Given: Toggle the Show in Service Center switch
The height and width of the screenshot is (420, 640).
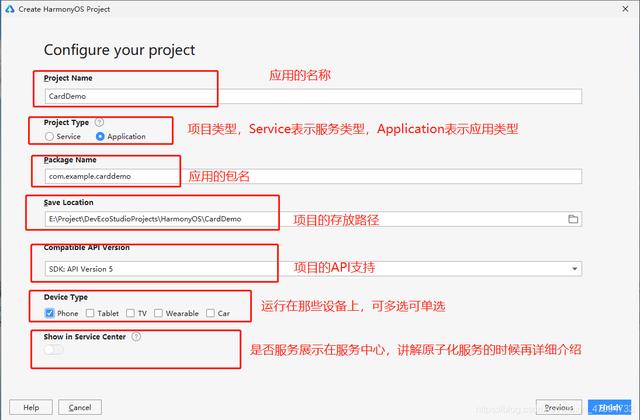Looking at the screenshot, I should (x=53, y=349).
